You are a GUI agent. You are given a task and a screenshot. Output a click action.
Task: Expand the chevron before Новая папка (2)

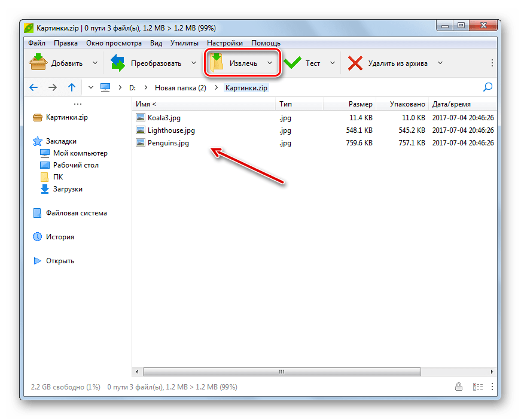145,88
